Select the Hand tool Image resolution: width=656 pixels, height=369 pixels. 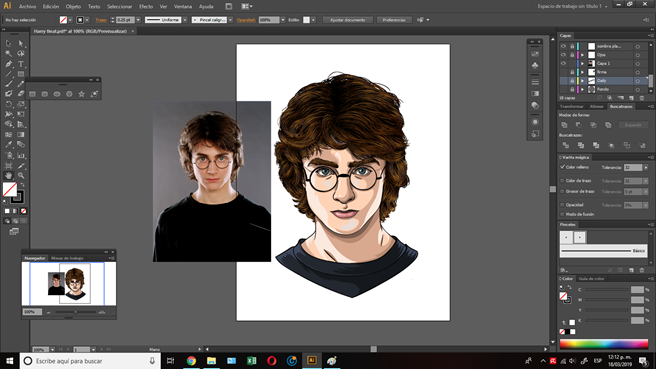click(x=8, y=176)
